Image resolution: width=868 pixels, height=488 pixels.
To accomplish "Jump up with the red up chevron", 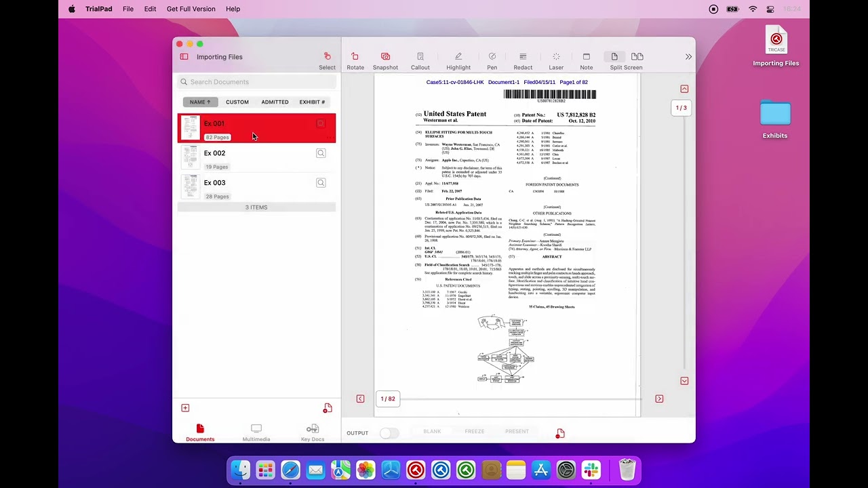I will coord(684,89).
